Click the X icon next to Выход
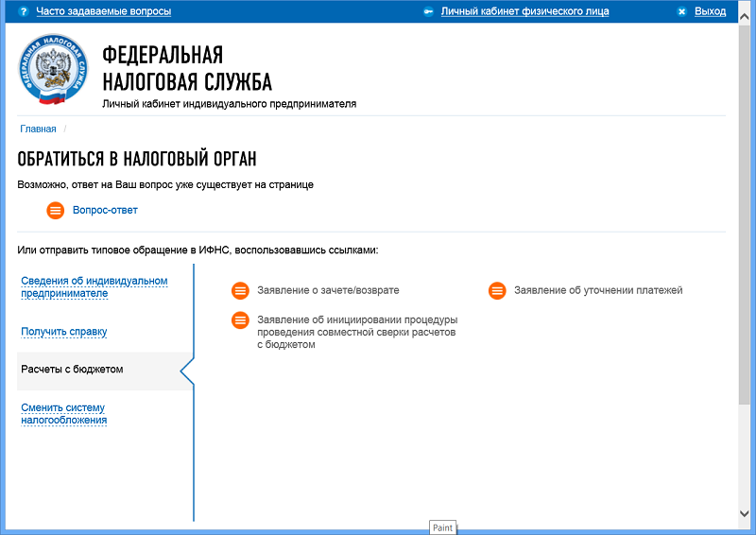 [681, 11]
